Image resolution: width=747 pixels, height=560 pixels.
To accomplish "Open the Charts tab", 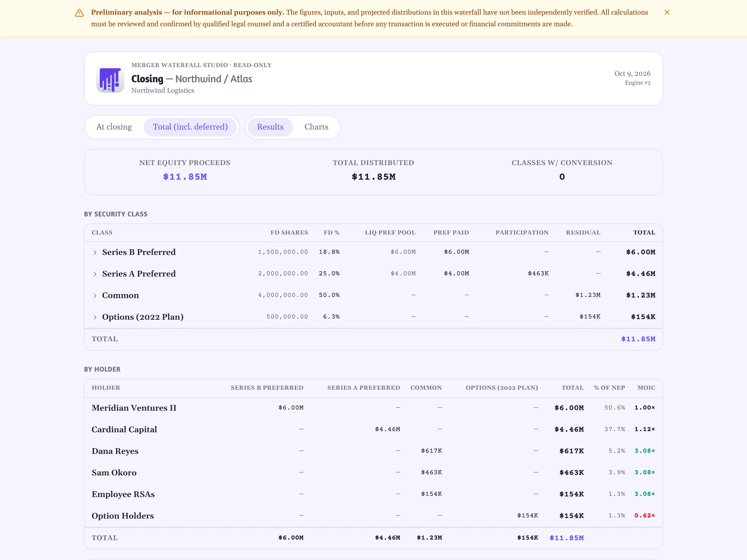I will click(316, 127).
